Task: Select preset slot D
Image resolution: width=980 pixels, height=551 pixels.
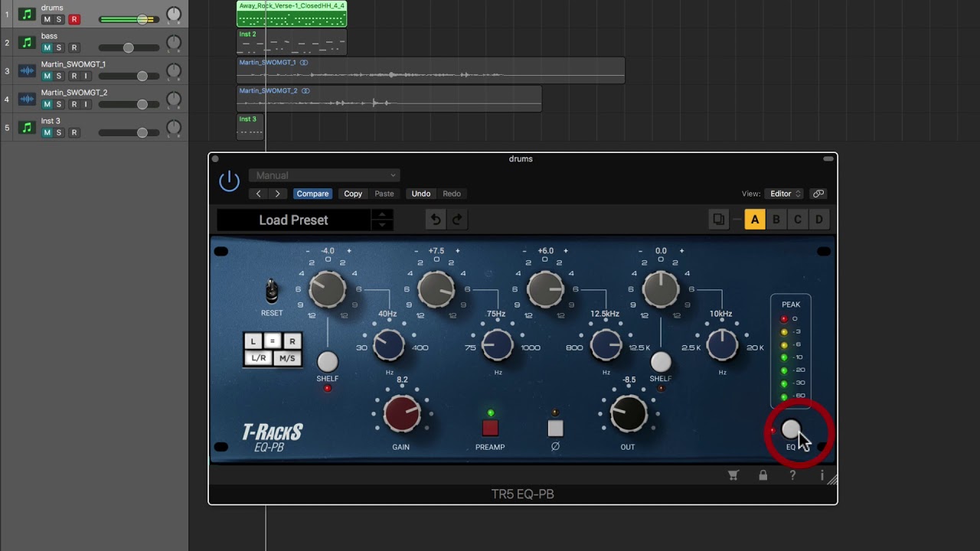Action: (818, 220)
